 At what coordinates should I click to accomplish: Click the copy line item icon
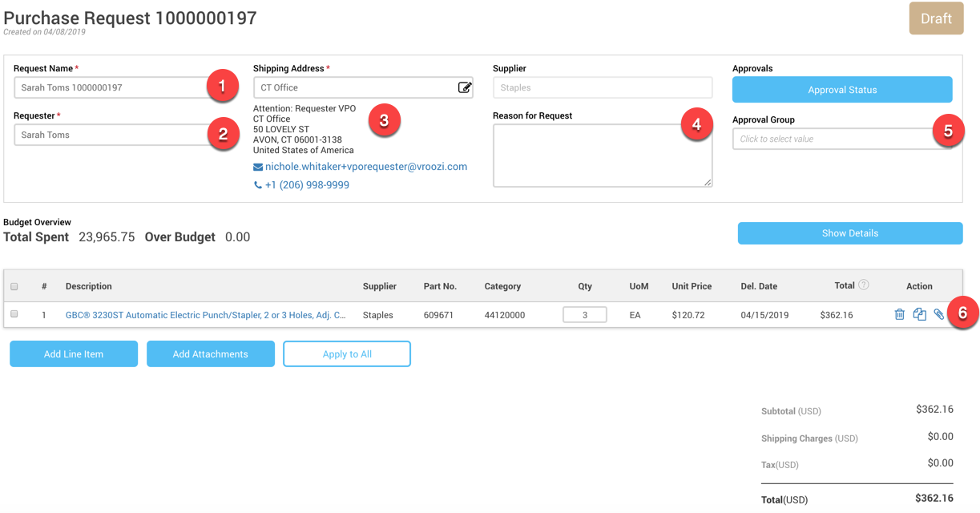tap(919, 315)
